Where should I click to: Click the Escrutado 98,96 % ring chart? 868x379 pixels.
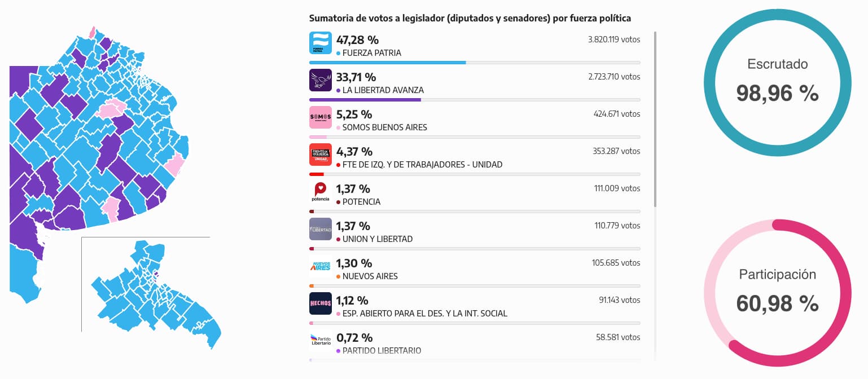[777, 83]
